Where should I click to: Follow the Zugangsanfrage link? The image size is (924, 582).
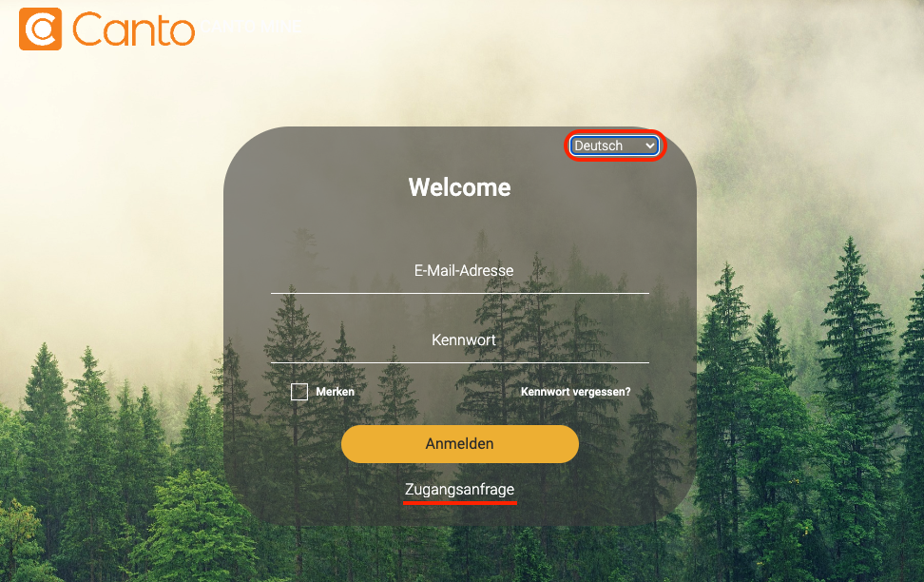click(x=460, y=490)
